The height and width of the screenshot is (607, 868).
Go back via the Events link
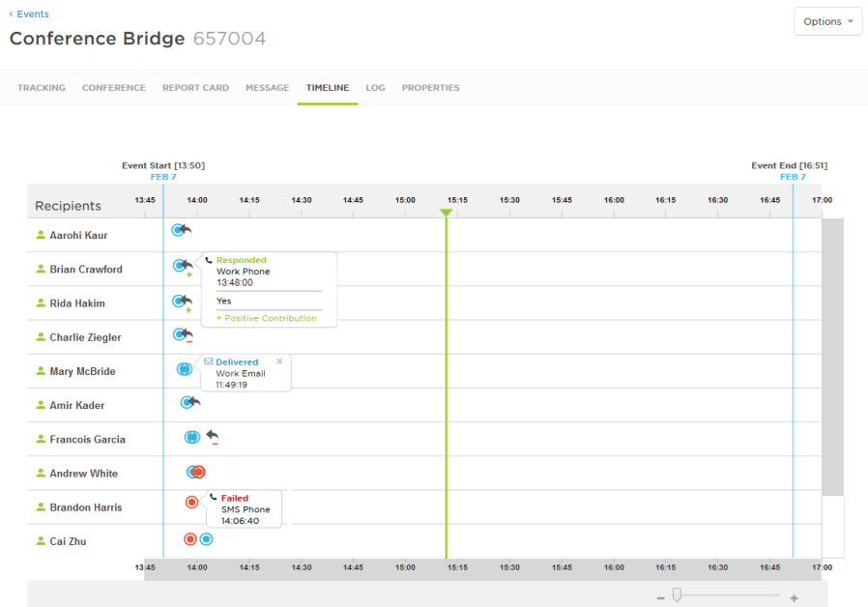28,14
